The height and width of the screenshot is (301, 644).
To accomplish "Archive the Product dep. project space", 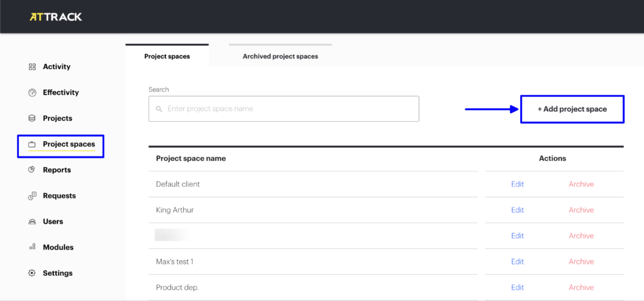I will pyautogui.click(x=581, y=287).
